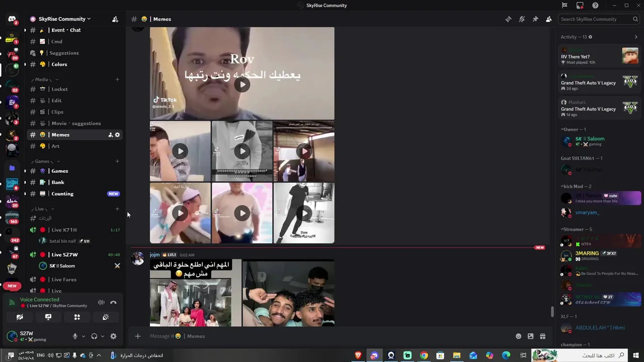Open the input device dropdown arrow beside microphone
The height and width of the screenshot is (362, 644).
coord(84,336)
